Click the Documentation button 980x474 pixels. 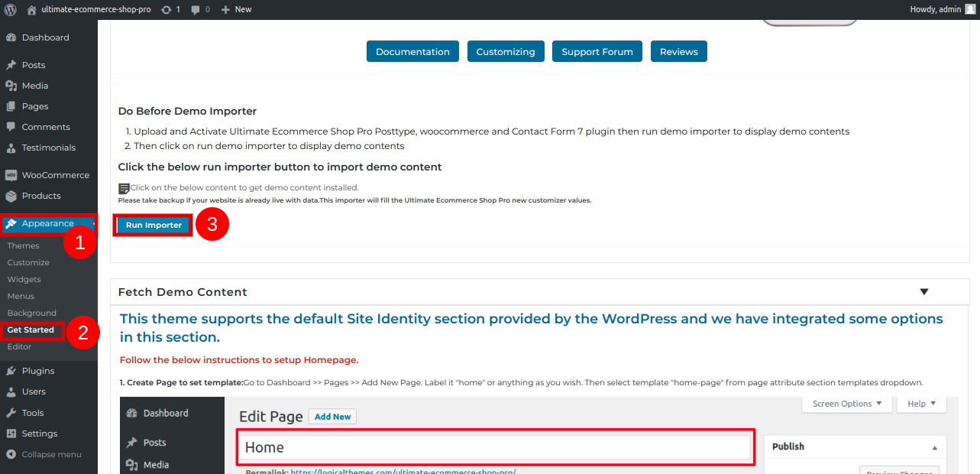coord(412,51)
